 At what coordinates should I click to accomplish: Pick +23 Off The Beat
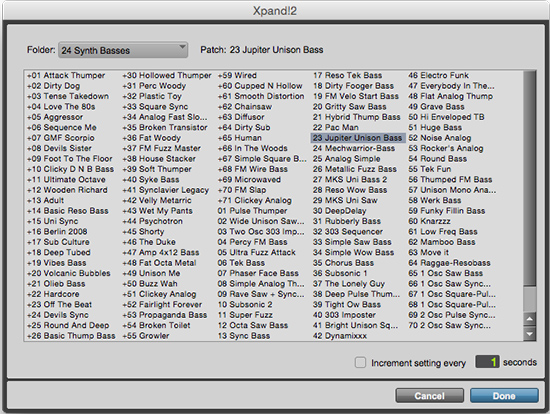point(60,305)
